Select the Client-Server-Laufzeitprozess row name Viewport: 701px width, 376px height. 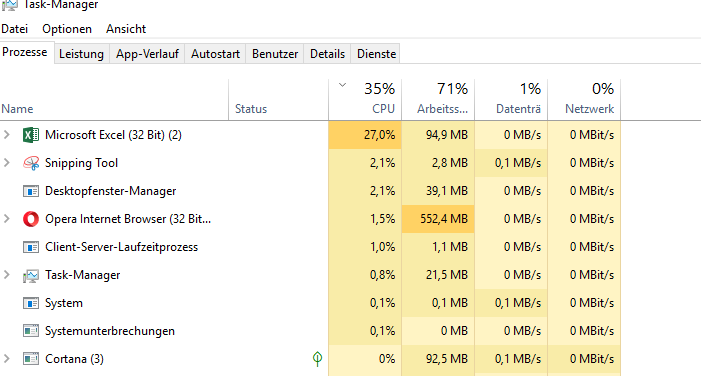tap(121, 247)
